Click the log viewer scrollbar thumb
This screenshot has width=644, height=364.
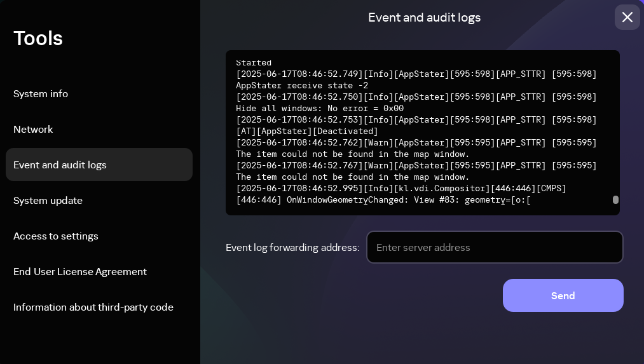click(615, 199)
